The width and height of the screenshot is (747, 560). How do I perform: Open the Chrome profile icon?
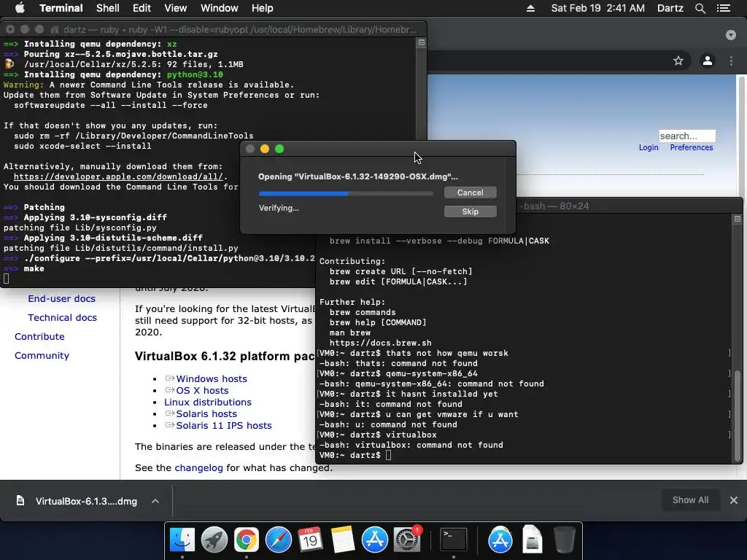pyautogui.click(x=708, y=61)
